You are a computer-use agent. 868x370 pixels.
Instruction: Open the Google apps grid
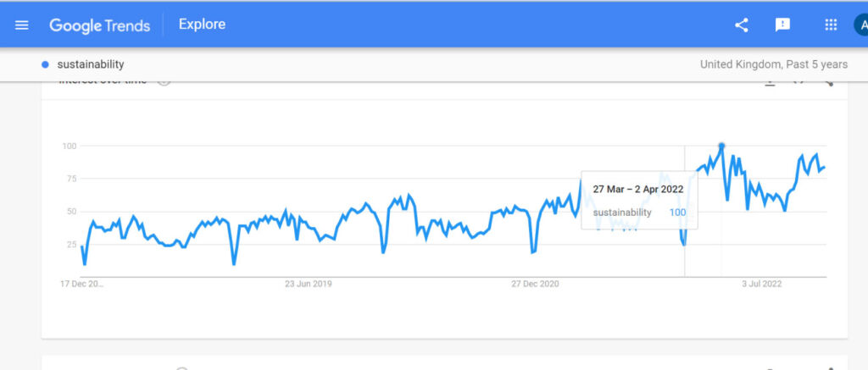[831, 25]
